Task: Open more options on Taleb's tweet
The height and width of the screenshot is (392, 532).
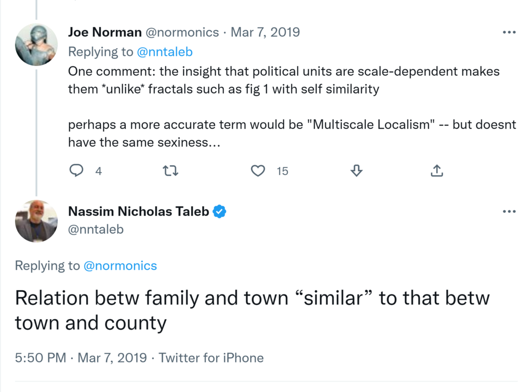Action: coord(509,211)
